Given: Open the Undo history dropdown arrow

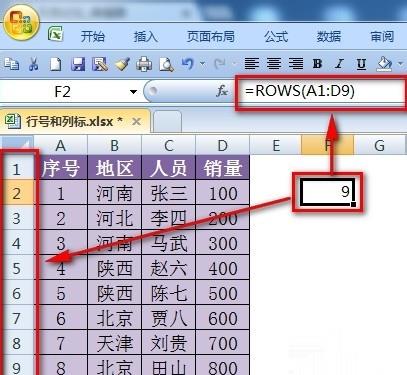Looking at the screenshot, I should [202, 63].
